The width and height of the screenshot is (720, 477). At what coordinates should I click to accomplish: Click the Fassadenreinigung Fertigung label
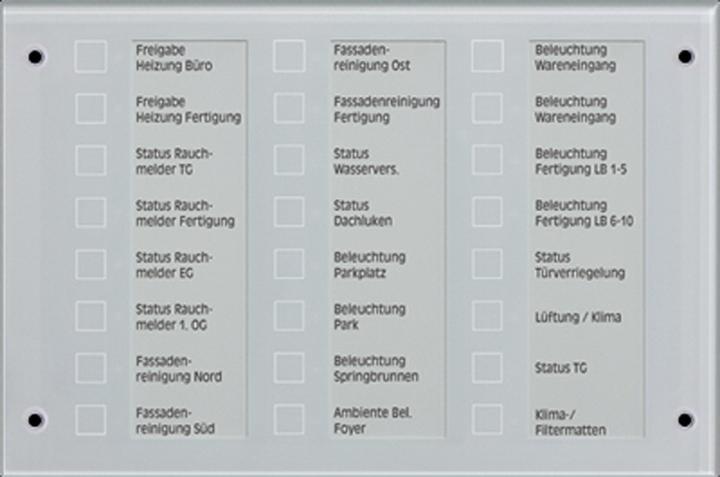point(386,109)
